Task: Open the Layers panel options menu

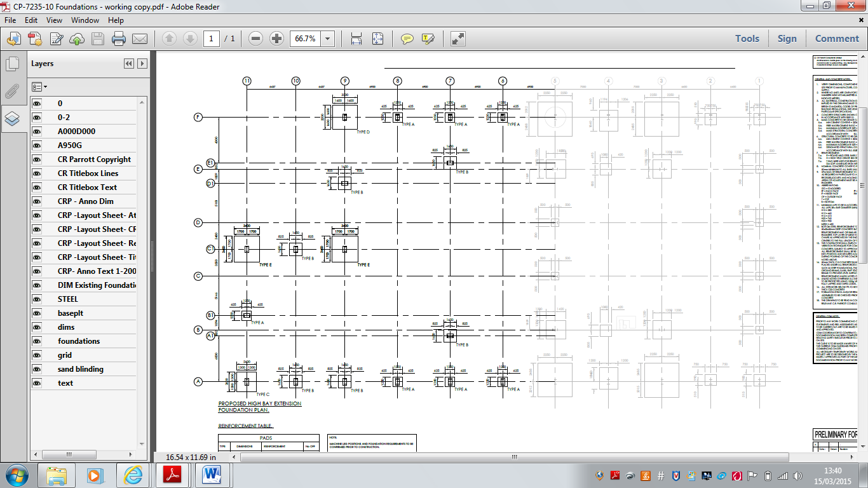Action: [39, 86]
